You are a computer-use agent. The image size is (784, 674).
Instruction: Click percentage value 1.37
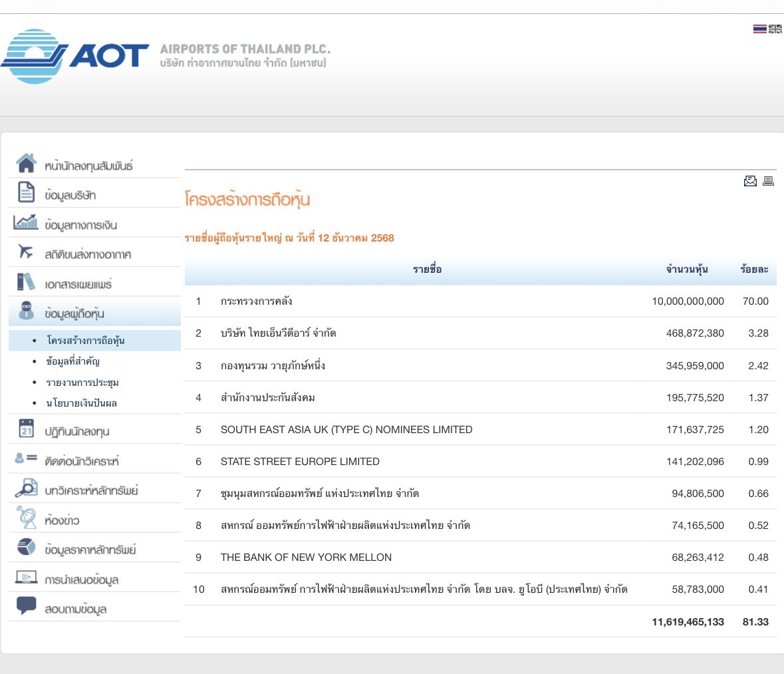click(x=759, y=398)
